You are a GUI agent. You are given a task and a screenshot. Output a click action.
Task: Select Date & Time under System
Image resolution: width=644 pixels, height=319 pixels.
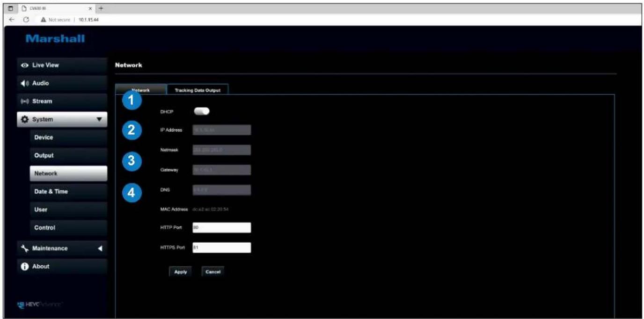click(x=68, y=191)
